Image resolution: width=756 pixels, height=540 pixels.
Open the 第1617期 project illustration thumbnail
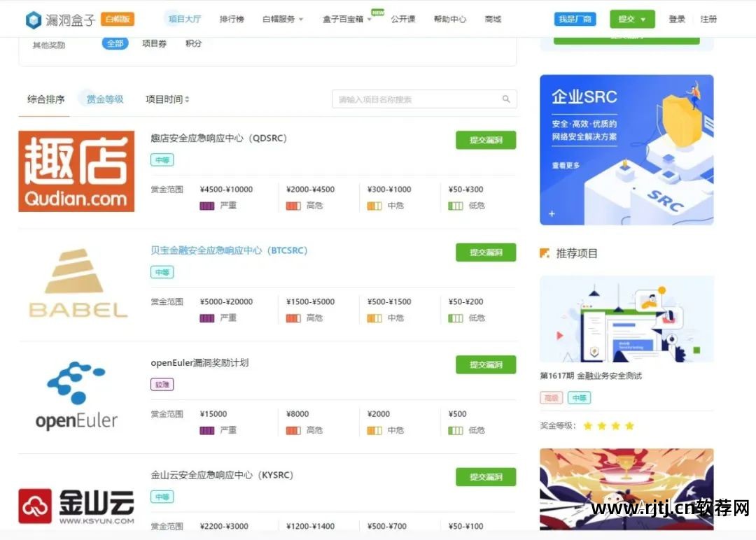tap(626, 319)
